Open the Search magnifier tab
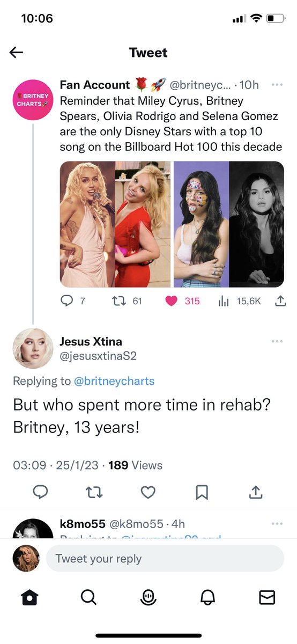Image resolution: width=297 pixels, height=644 pixels. pyautogui.click(x=89, y=597)
